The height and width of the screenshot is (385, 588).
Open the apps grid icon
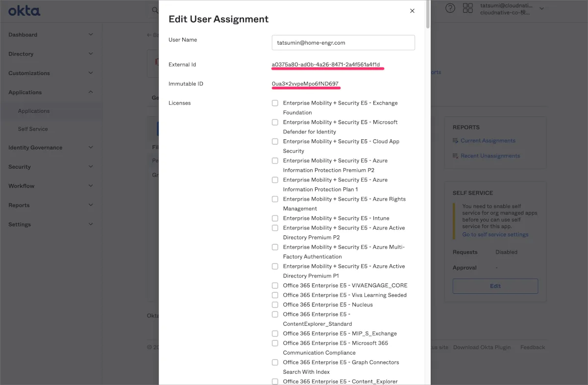coord(467,8)
